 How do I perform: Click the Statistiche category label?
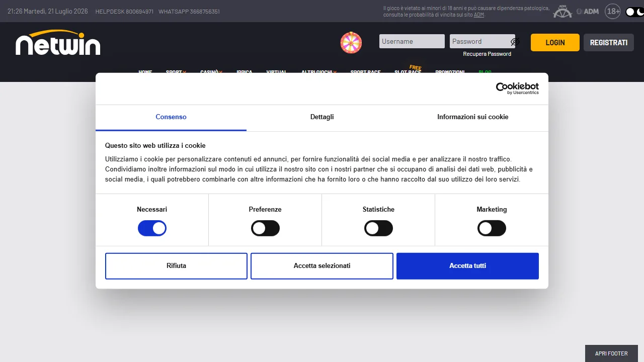378,209
